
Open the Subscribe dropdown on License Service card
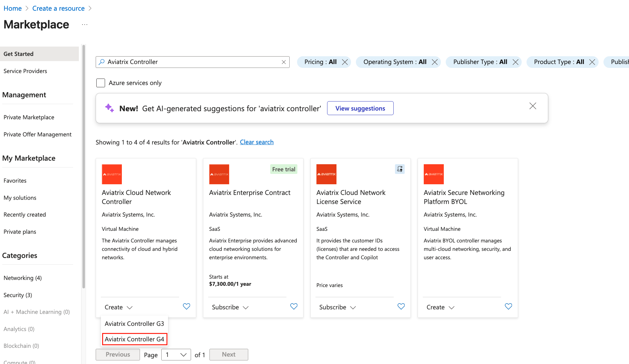(x=337, y=307)
